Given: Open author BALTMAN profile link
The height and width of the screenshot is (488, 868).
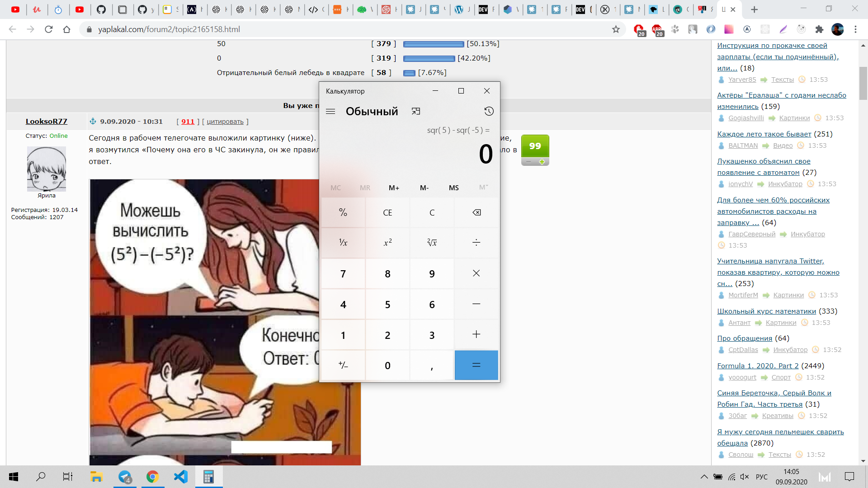Looking at the screenshot, I should coord(743,145).
